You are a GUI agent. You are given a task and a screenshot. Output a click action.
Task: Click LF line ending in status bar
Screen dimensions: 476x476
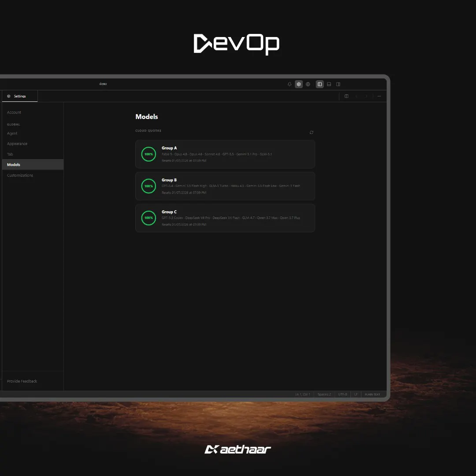point(356,394)
